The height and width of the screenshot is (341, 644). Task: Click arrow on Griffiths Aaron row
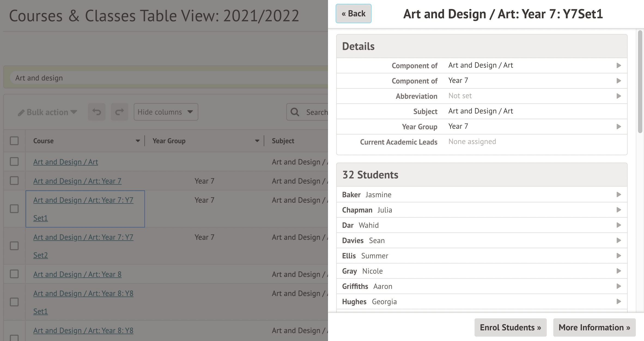(619, 286)
